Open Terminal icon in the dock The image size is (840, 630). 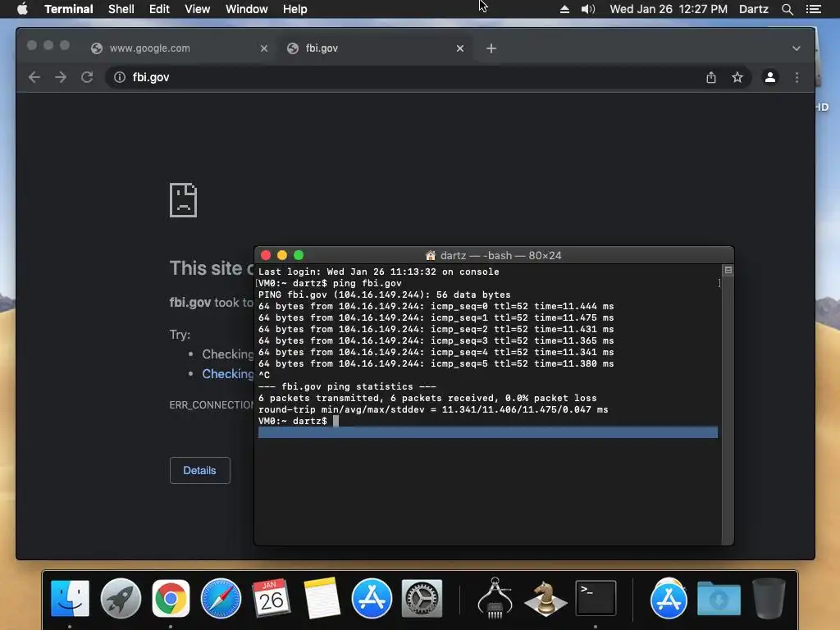[x=596, y=598]
